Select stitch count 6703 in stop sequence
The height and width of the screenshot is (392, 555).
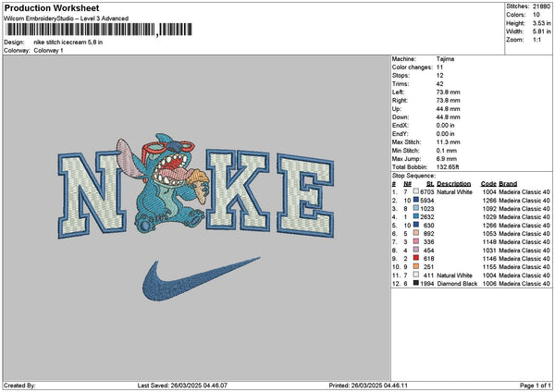(427, 192)
